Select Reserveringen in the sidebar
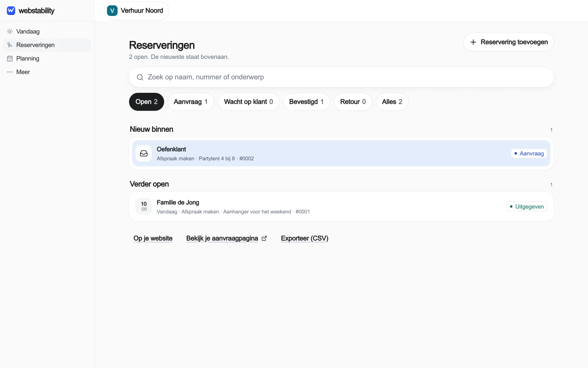 (x=47, y=45)
